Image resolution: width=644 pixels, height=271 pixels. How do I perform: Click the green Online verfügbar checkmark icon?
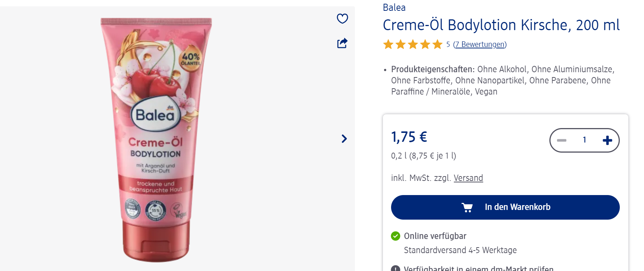tap(396, 236)
